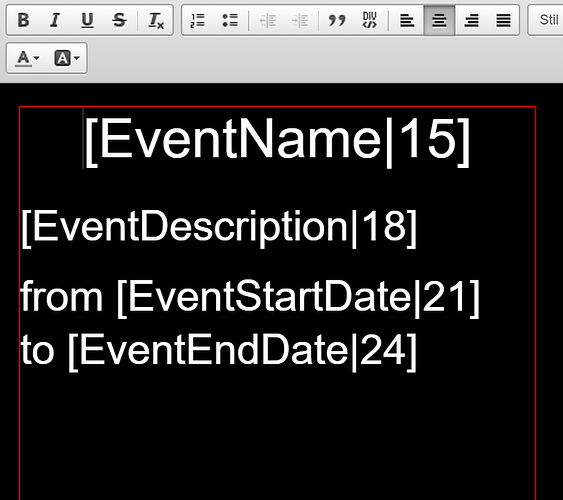This screenshot has height=500, width=563.
Task: Click the decrease indent icon
Action: [267, 20]
